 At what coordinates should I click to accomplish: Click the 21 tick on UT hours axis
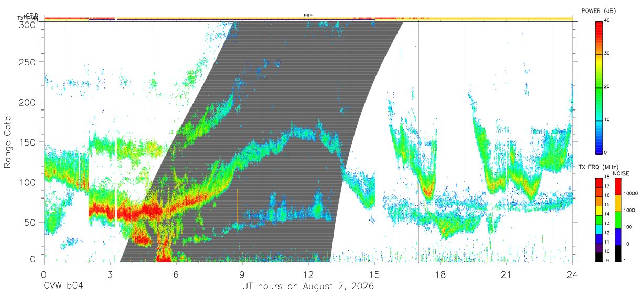pyautogui.click(x=507, y=274)
